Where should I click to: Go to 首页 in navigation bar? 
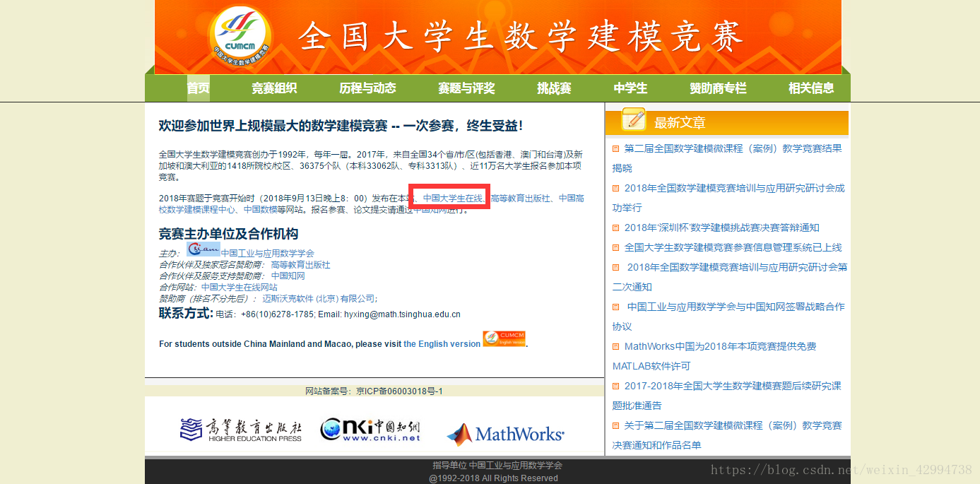[x=198, y=88]
